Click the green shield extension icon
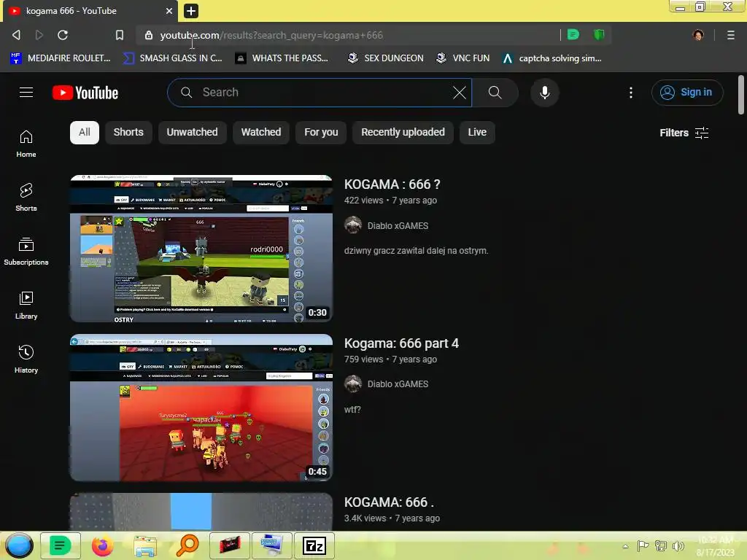 (599, 34)
